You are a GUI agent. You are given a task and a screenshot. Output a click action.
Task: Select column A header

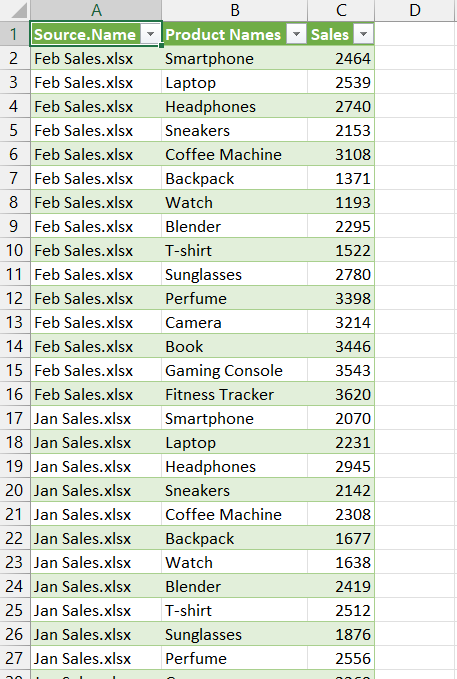coord(96,10)
